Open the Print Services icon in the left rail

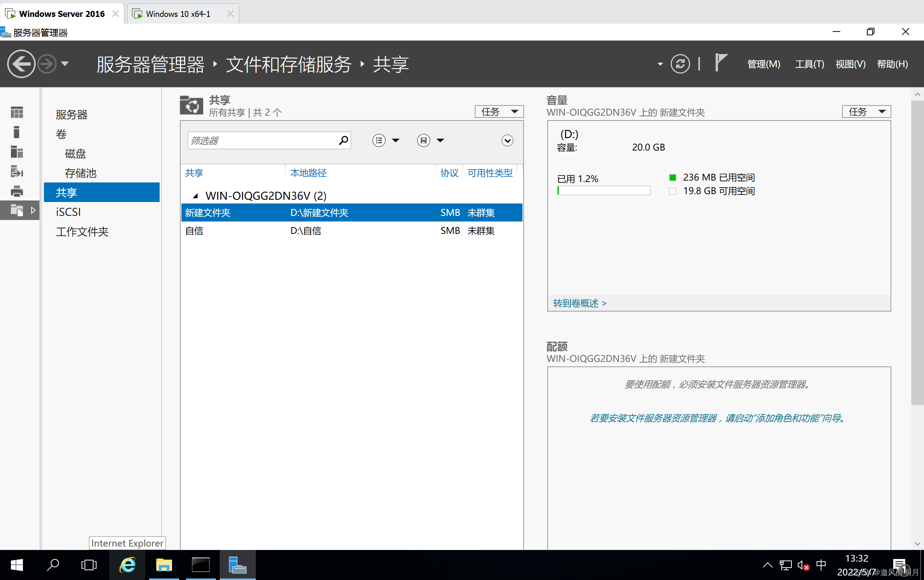coord(17,191)
